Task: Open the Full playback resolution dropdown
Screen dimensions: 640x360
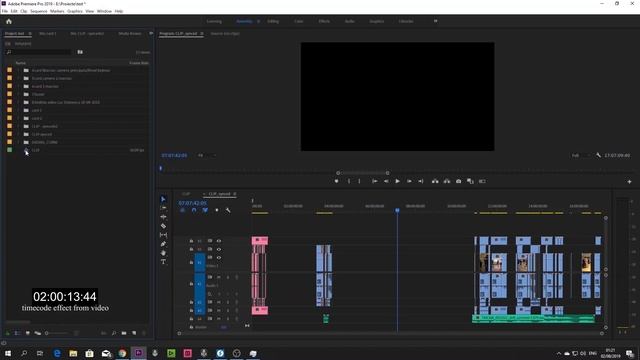Action: (582, 155)
